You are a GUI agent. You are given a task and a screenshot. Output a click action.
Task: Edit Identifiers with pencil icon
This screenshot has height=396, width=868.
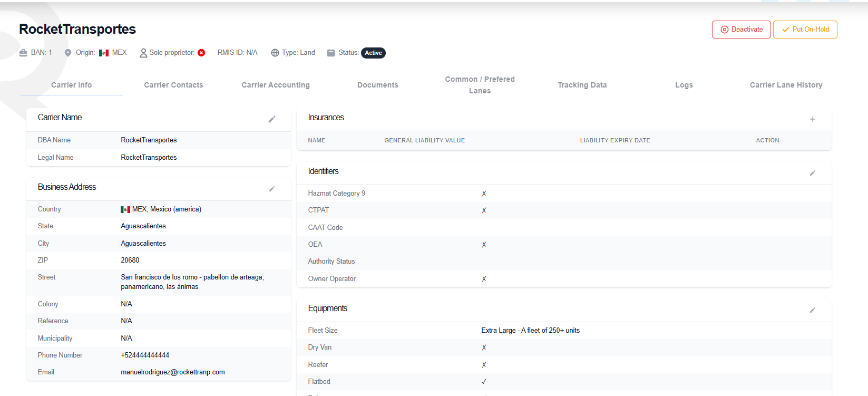[x=813, y=173]
